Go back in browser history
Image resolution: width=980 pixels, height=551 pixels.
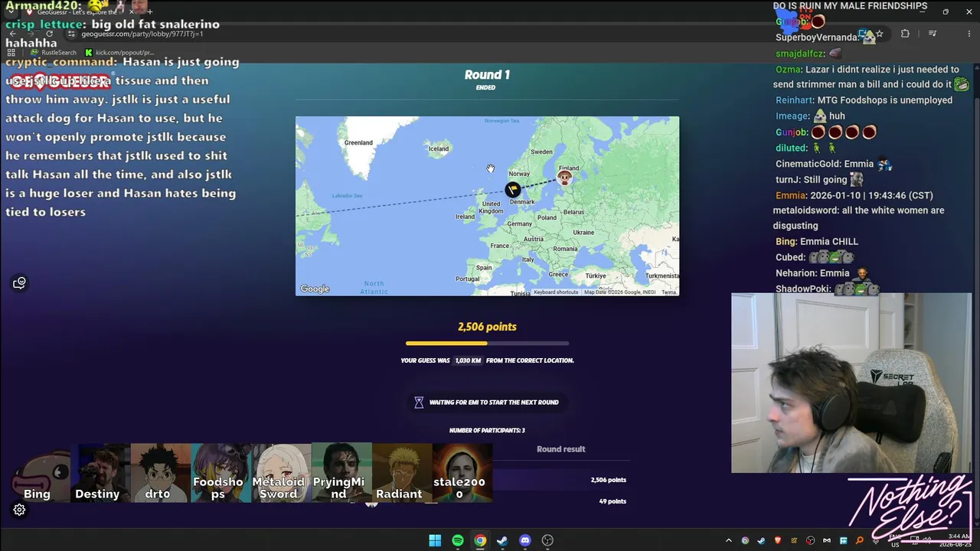[11, 34]
